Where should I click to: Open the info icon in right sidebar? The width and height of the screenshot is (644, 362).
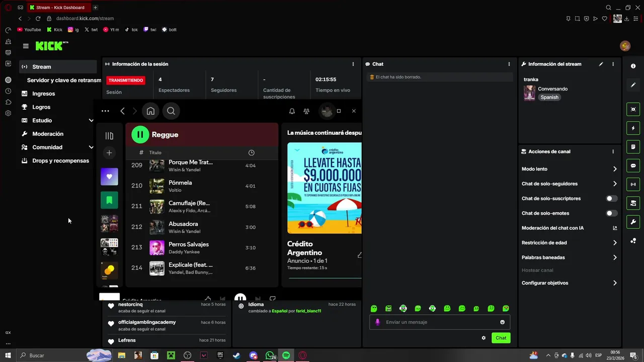coord(633,66)
